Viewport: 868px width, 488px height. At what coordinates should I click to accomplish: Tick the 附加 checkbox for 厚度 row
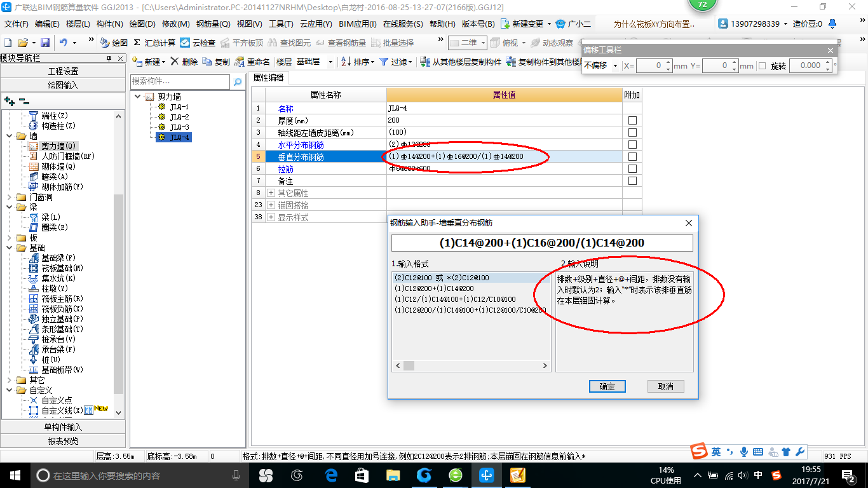click(632, 120)
